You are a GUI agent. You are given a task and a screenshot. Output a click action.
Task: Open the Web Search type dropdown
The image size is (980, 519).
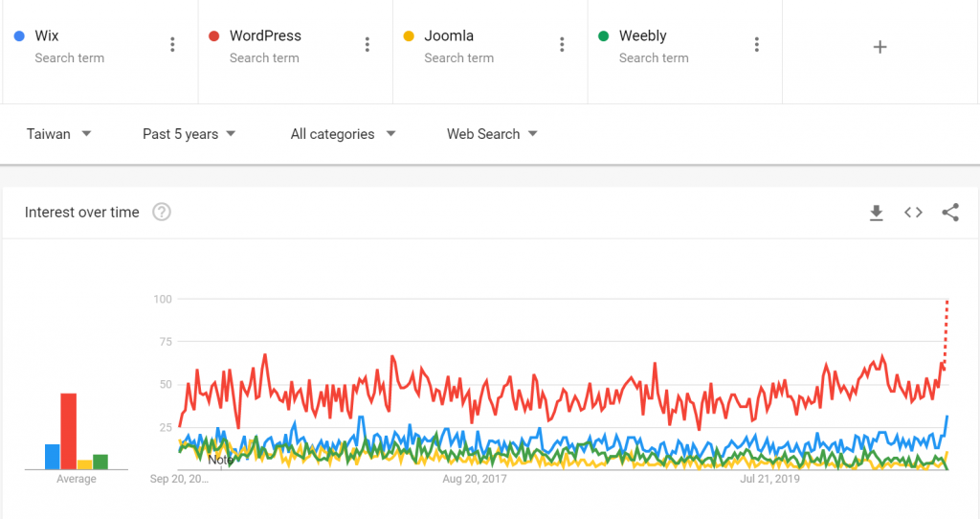492,134
